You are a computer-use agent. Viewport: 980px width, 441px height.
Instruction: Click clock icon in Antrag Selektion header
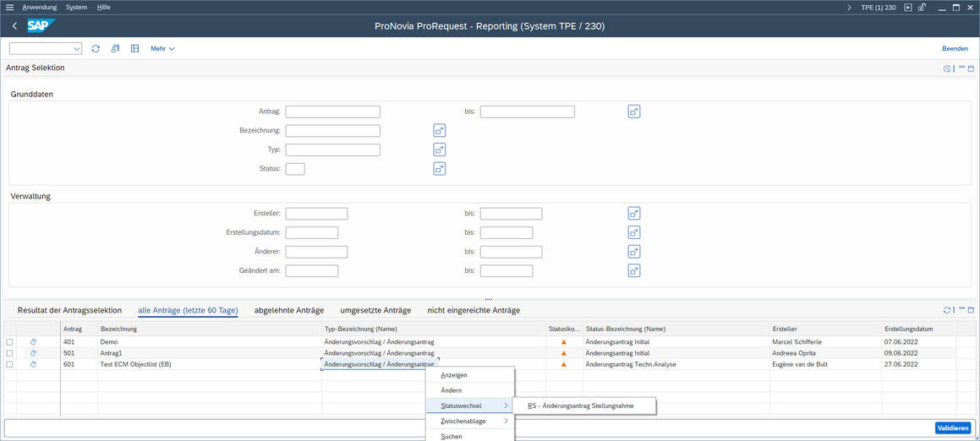click(x=947, y=68)
